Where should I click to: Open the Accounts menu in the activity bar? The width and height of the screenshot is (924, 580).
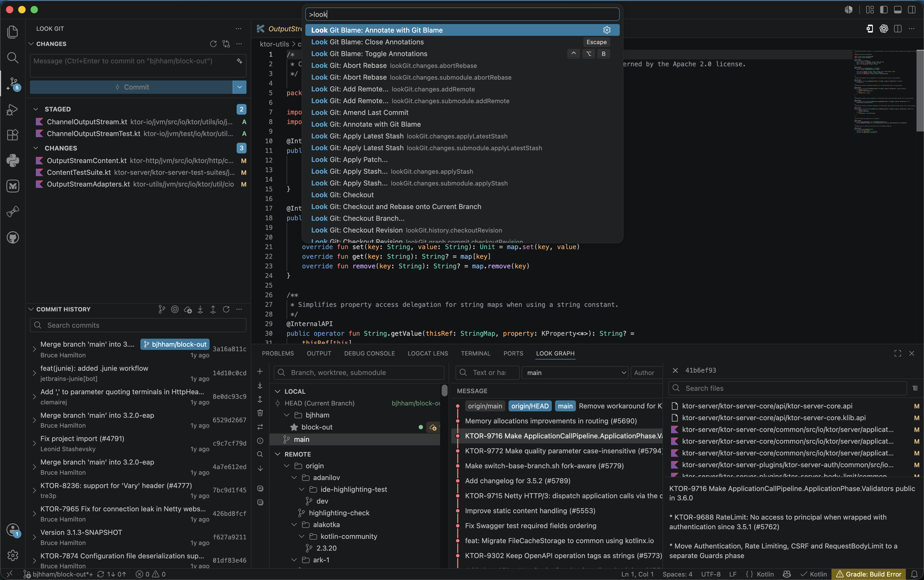13,530
